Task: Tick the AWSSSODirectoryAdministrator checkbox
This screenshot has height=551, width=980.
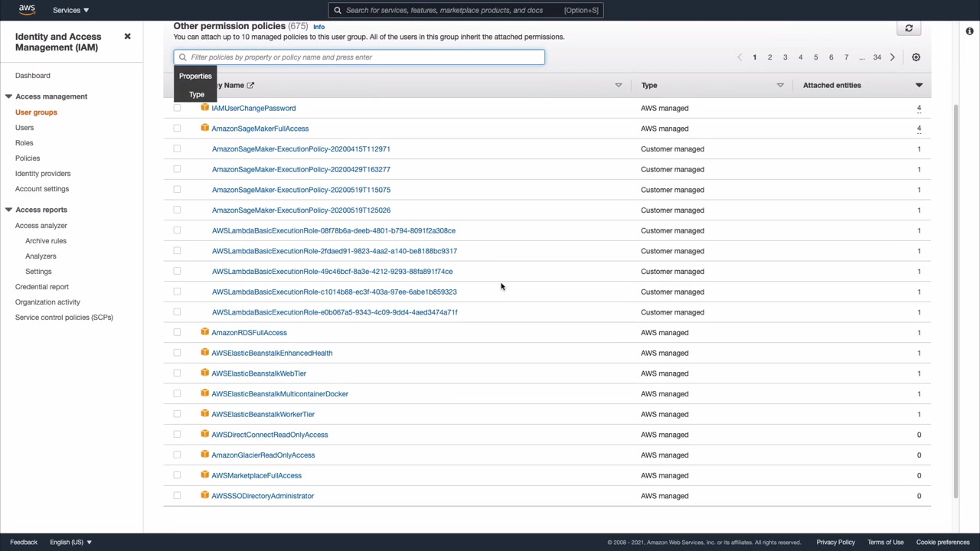Action: click(177, 496)
